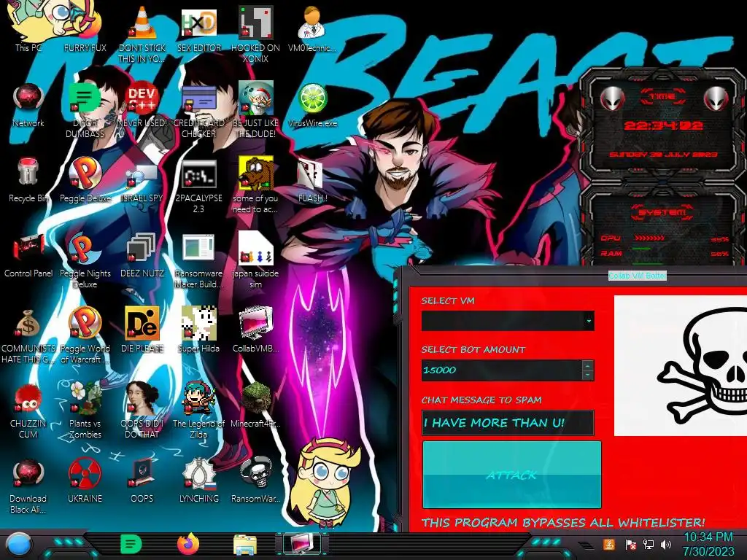Viewport: 747px width, 560px height.
Task: Open the BE JUST LIKE THE DUDE! icon
Action: click(256, 111)
